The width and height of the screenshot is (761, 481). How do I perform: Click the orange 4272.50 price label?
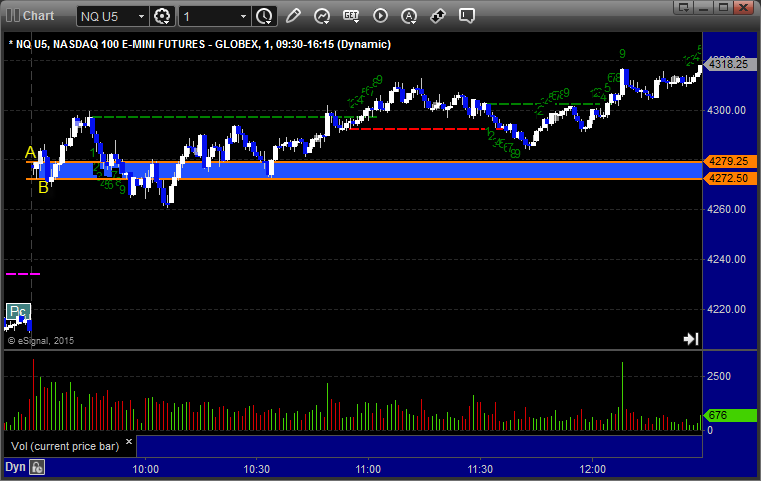pos(729,178)
